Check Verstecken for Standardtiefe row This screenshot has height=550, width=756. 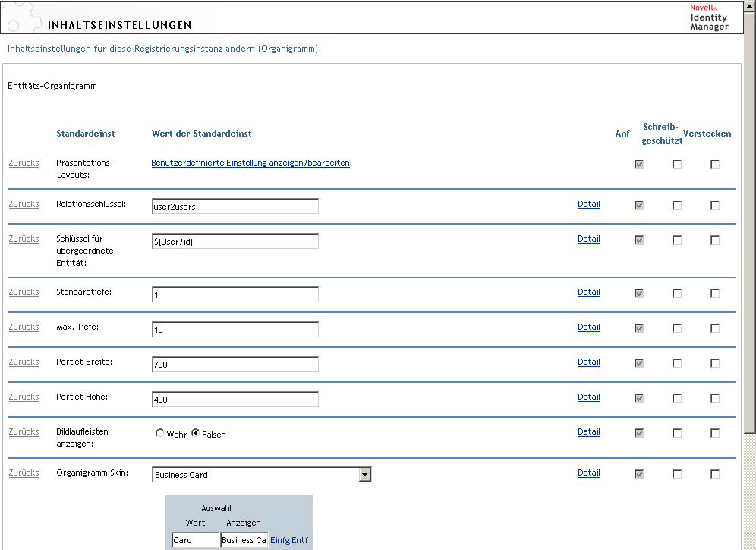[715, 293]
